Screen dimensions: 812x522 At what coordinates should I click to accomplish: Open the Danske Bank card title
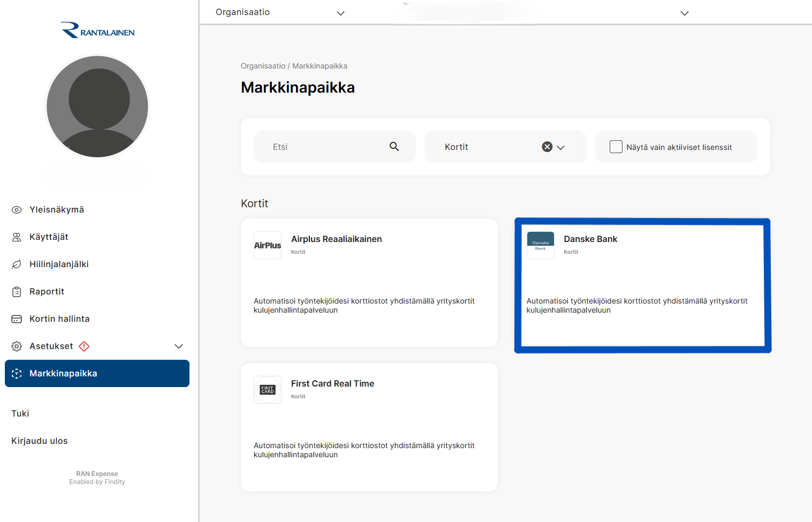tap(590, 239)
